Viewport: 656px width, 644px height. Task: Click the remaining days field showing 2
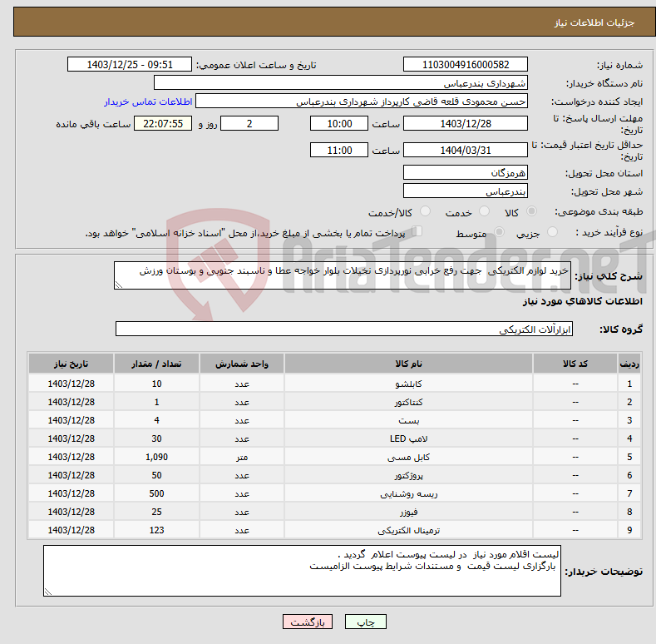[249, 123]
